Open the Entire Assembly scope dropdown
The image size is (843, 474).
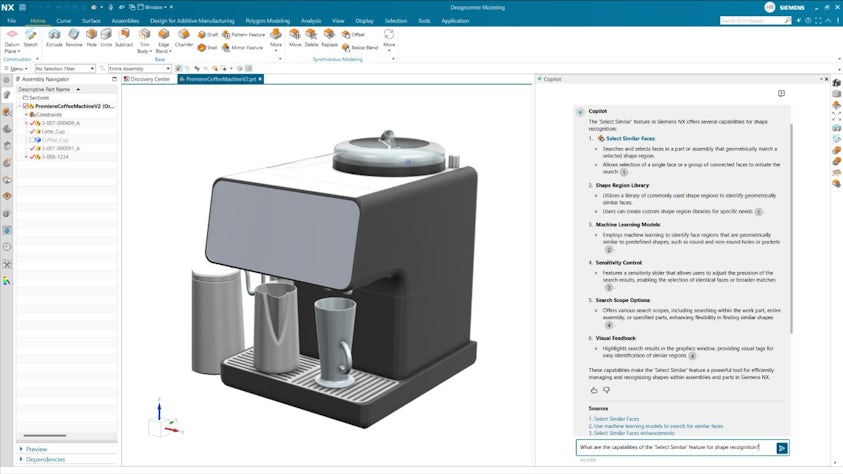140,69
